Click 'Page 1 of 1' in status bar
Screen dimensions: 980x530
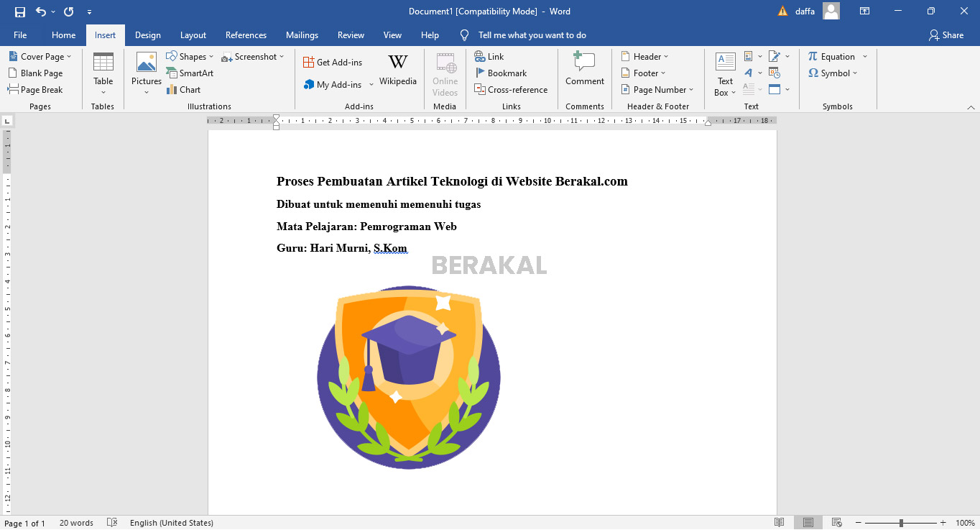click(25, 523)
